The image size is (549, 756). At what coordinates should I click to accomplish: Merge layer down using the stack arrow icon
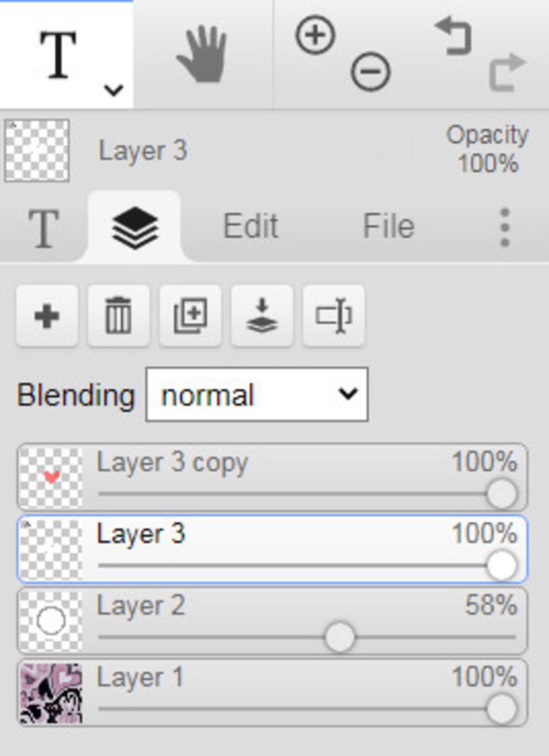coord(262,316)
